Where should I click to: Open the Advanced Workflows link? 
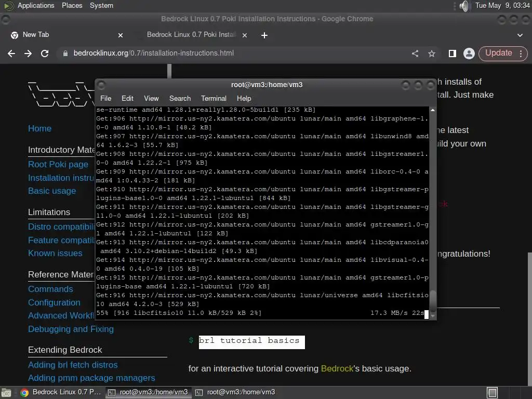pyautogui.click(x=61, y=315)
